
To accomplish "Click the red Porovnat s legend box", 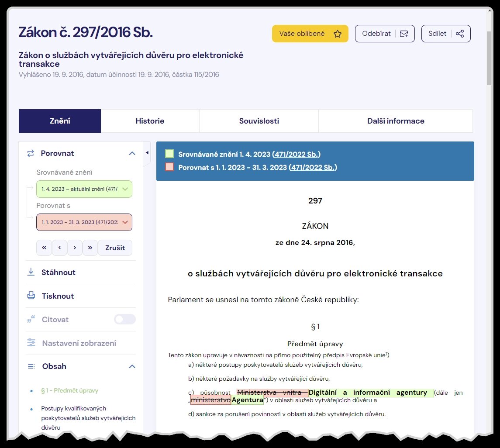I will coord(169,167).
